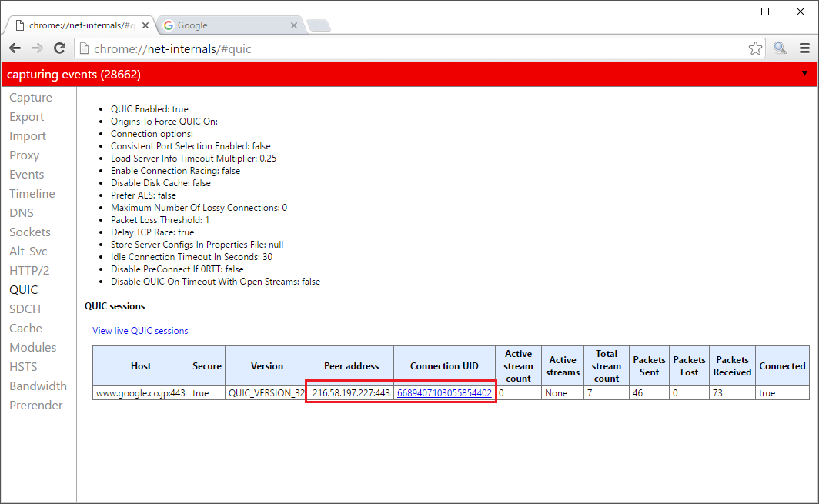Click the View live QUIC sessions link

[x=140, y=331]
